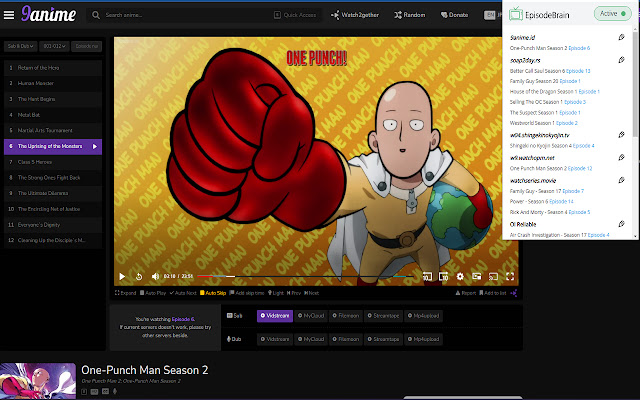Toggle Auto Play option
Screen dimensions: 640x400
coord(153,293)
